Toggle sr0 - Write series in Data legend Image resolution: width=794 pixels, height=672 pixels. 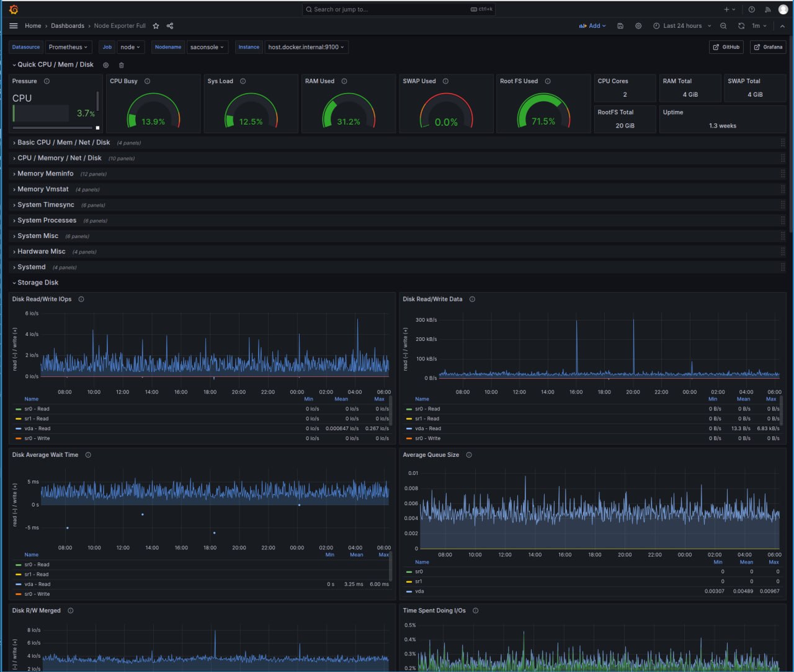click(427, 438)
